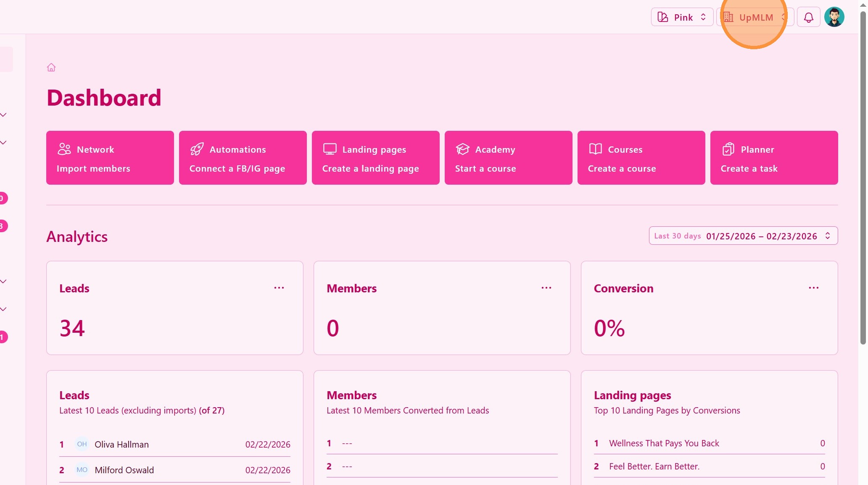The image size is (868, 485).
Task: Click the Courses book icon
Action: point(595,149)
